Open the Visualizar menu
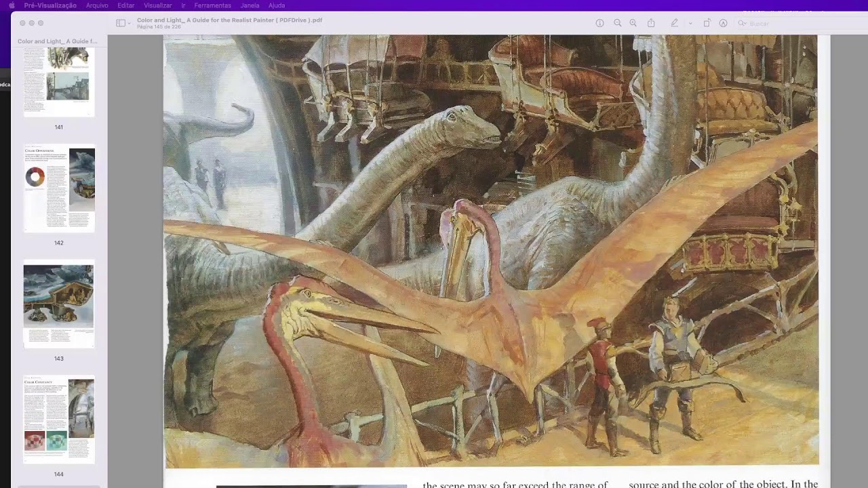This screenshot has height=488, width=868. (158, 5)
